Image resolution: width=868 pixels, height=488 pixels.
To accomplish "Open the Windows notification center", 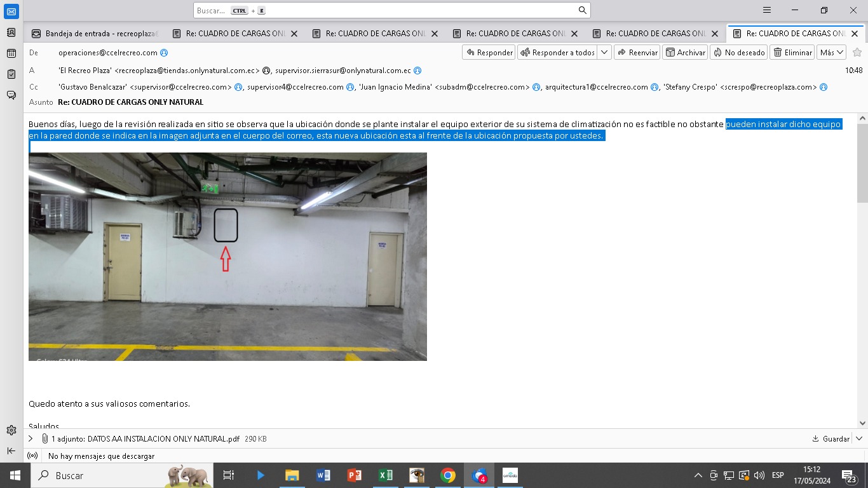I will 850,475.
